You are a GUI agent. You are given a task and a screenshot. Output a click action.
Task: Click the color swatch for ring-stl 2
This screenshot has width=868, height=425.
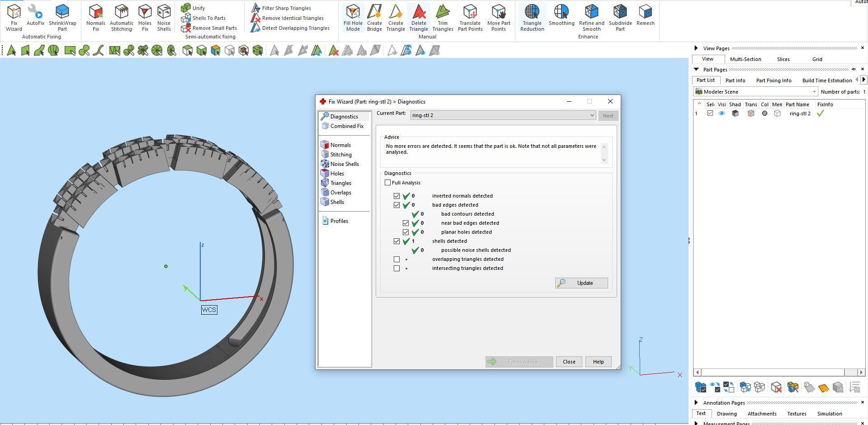(764, 113)
